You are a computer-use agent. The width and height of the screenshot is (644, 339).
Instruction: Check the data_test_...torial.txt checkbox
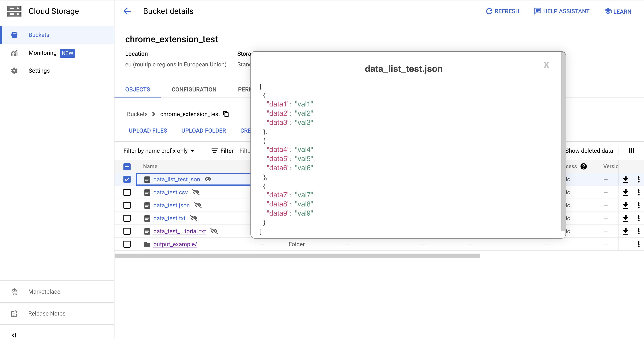[127, 231]
